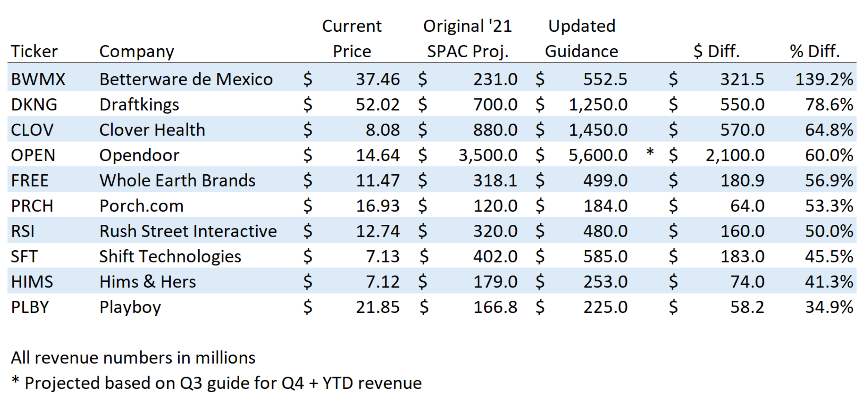This screenshot has height=402, width=868.
Task: Select the 253.0 Hims & Hers guidance
Action: (x=606, y=282)
